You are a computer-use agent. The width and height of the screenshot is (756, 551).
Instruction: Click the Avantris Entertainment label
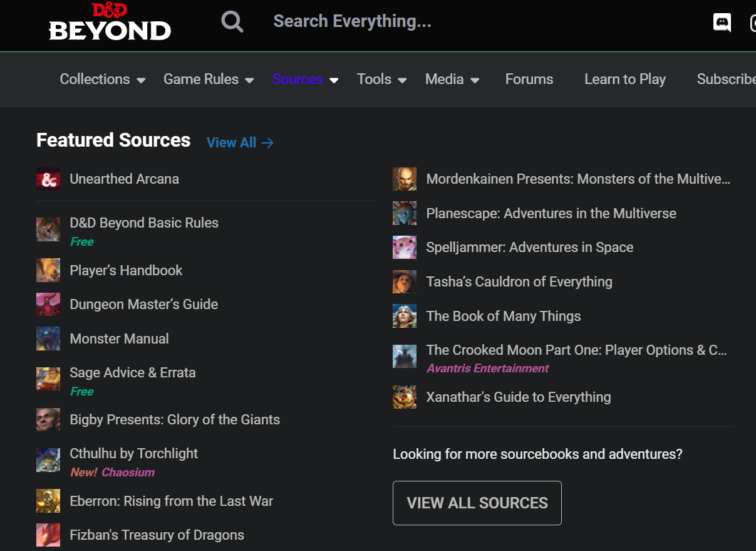tap(488, 368)
